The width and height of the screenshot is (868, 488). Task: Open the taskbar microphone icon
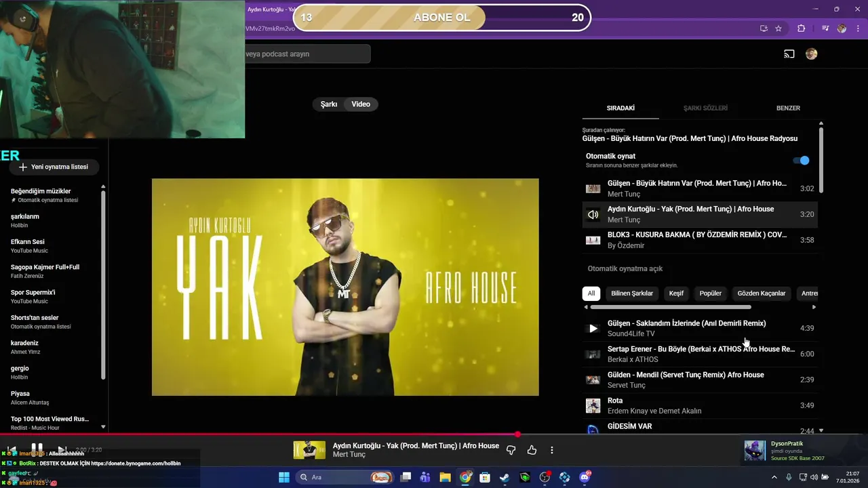[x=789, y=477]
